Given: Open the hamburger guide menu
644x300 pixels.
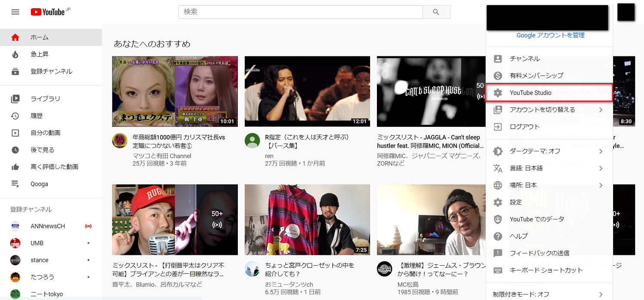Looking at the screenshot, I should point(15,12).
